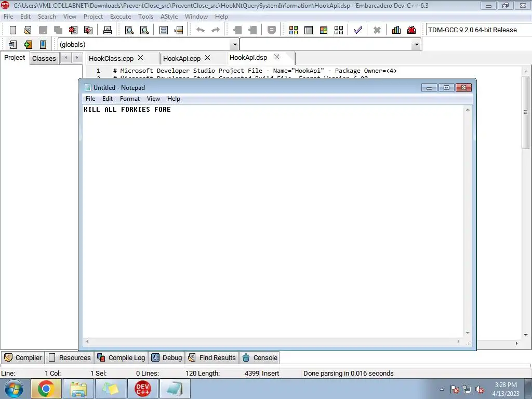Open the Notepad Help menu
This screenshot has width=532, height=399.
174,99
